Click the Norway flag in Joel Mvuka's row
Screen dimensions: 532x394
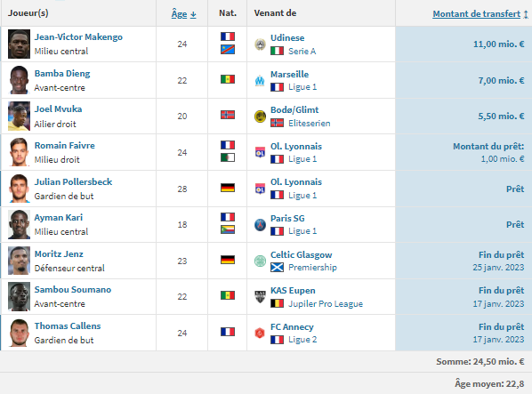228,115
